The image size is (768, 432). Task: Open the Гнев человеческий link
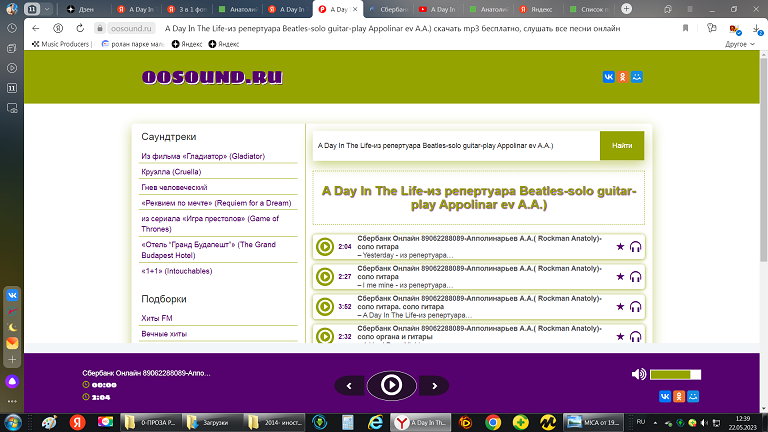tap(174, 188)
